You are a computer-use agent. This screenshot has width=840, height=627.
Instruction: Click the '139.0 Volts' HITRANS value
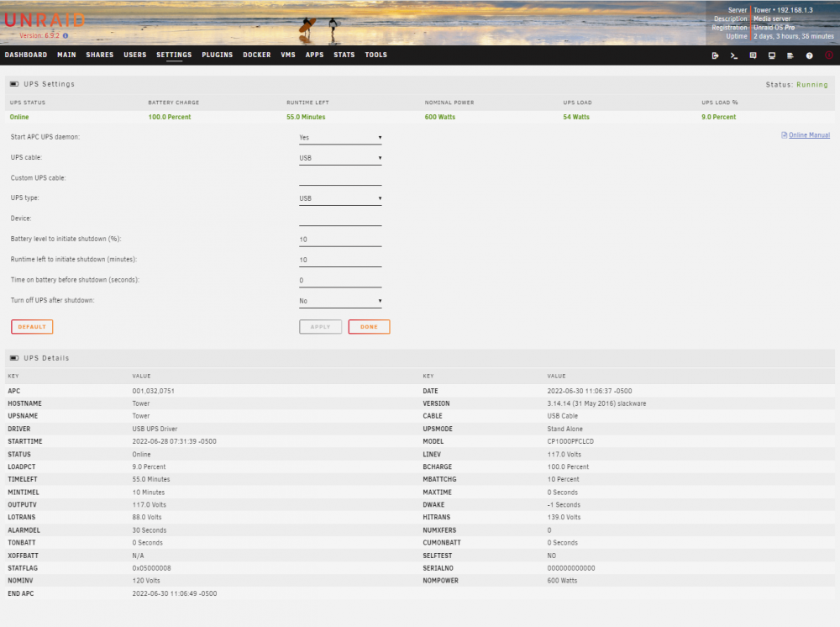pos(564,517)
